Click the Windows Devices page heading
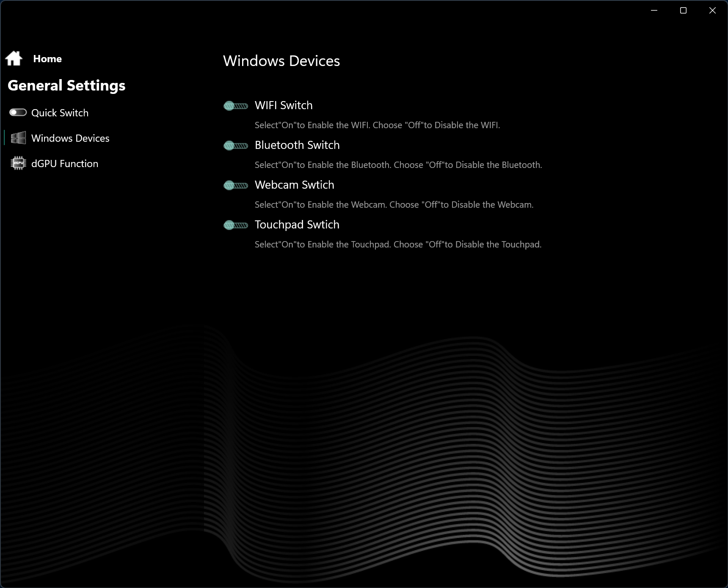 point(281,61)
